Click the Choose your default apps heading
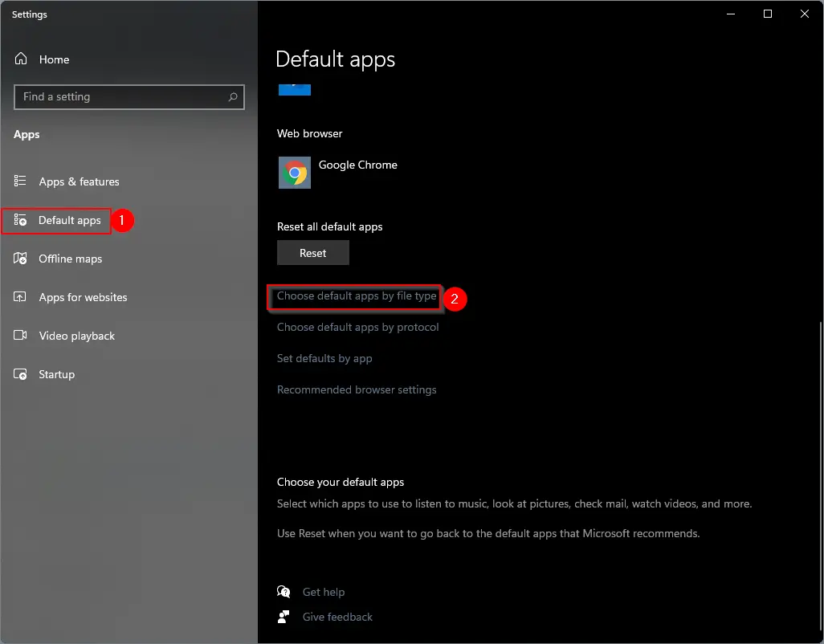This screenshot has height=644, width=824. [x=341, y=483]
